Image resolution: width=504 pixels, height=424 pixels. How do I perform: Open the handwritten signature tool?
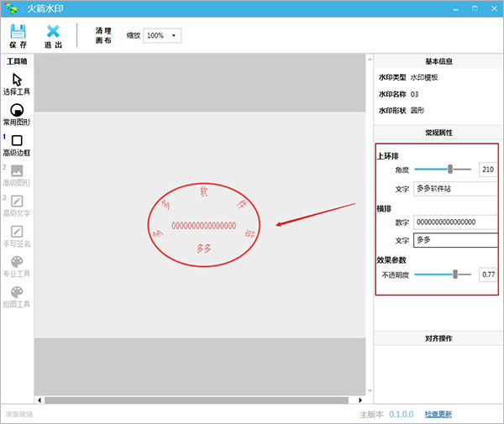[x=17, y=231]
